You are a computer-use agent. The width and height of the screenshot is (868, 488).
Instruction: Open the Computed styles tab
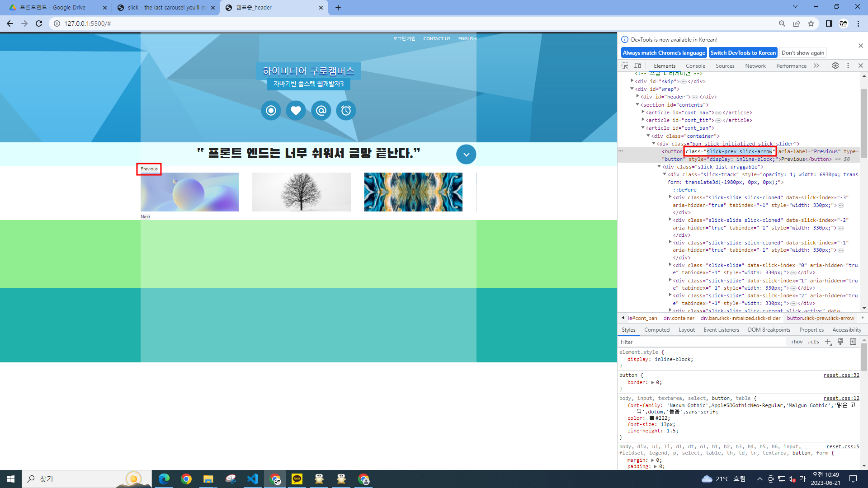[657, 330]
